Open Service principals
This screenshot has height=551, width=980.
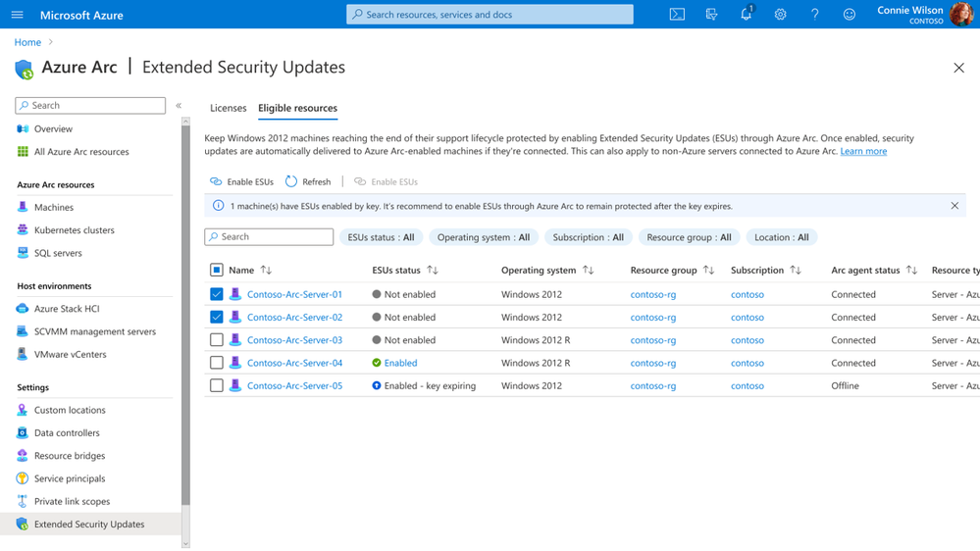coord(70,478)
